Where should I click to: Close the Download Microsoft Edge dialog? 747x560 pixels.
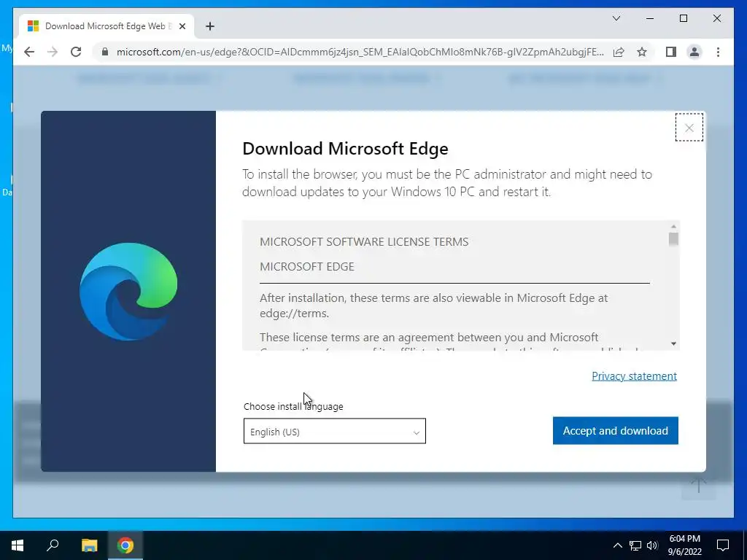[689, 128]
